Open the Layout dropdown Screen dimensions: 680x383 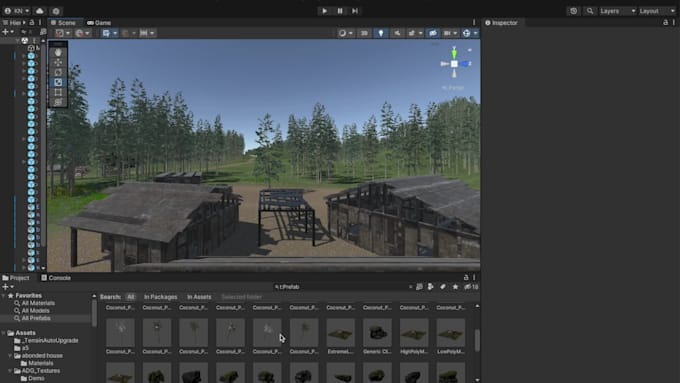pyautogui.click(x=657, y=11)
